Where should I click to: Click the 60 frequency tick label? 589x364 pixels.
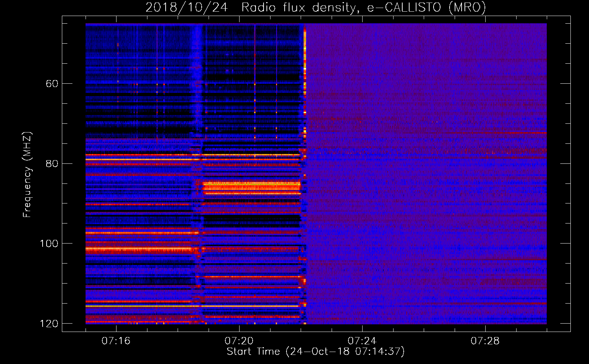point(52,84)
